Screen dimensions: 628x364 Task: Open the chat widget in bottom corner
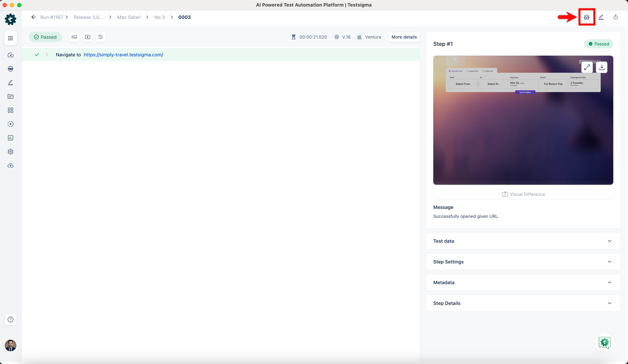tap(605, 343)
